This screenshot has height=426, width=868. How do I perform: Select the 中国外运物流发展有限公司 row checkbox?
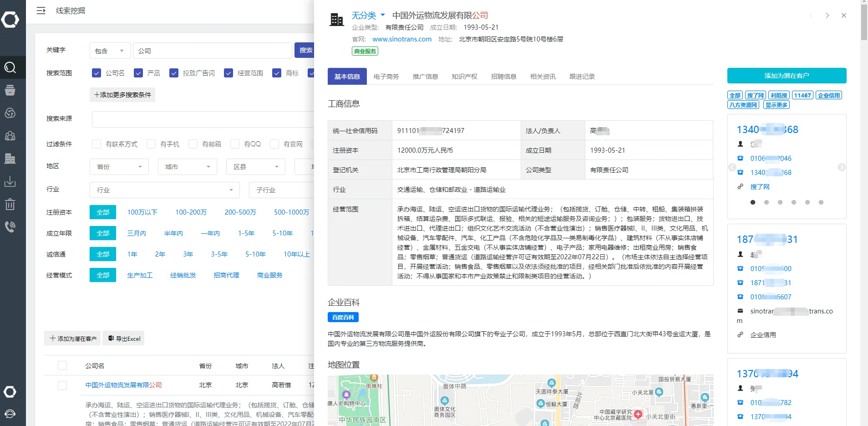click(62, 385)
